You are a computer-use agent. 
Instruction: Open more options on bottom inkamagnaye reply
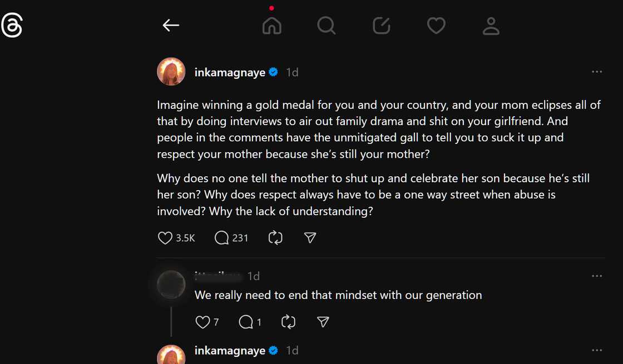(x=597, y=350)
